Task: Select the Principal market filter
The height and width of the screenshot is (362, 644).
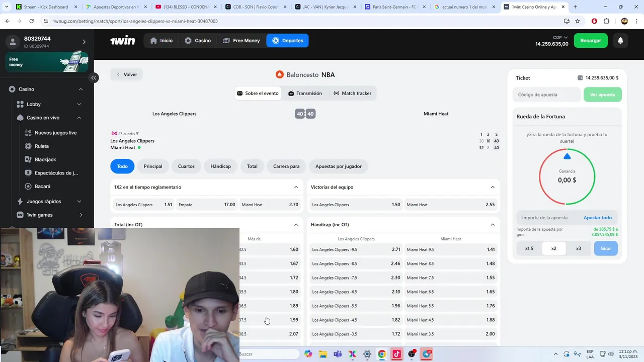Action: coord(153,166)
